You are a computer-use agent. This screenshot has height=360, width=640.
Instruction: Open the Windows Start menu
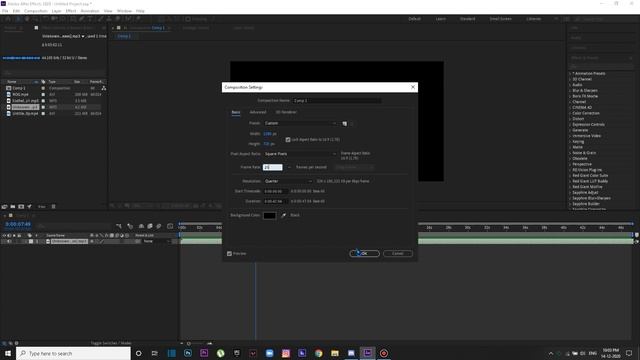[8, 353]
